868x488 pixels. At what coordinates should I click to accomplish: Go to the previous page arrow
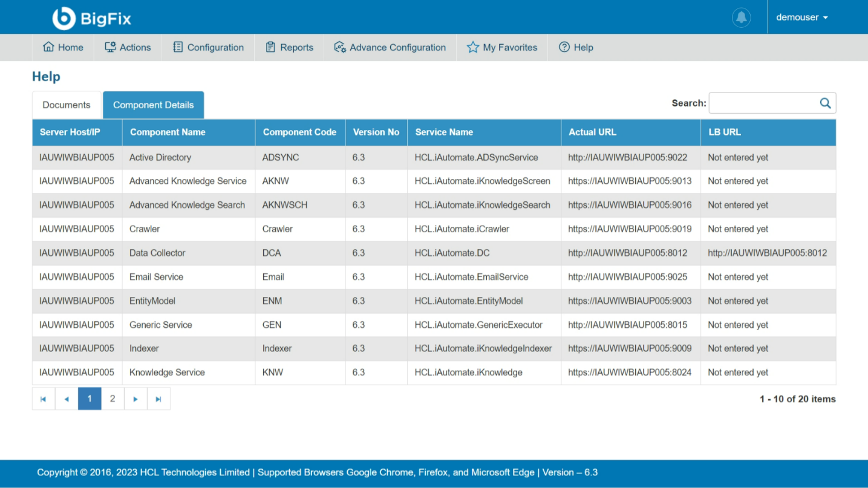point(67,399)
